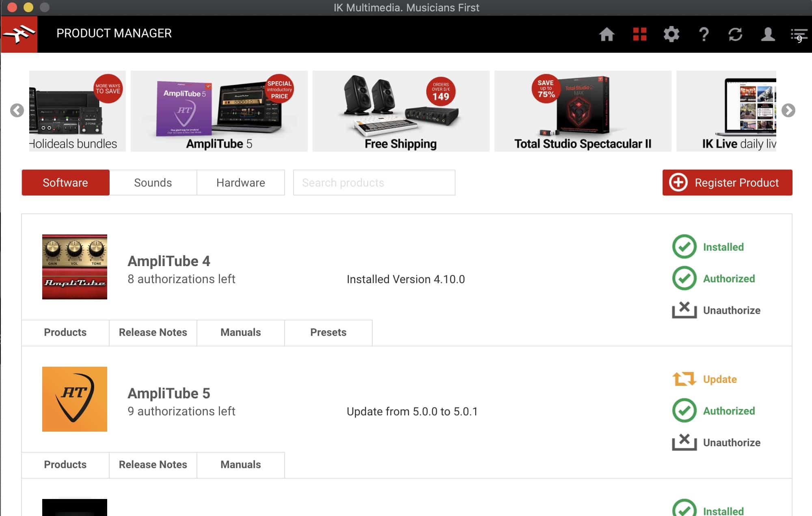This screenshot has width=812, height=516.
Task: Open Holideals bundles promo banner
Action: (77, 111)
